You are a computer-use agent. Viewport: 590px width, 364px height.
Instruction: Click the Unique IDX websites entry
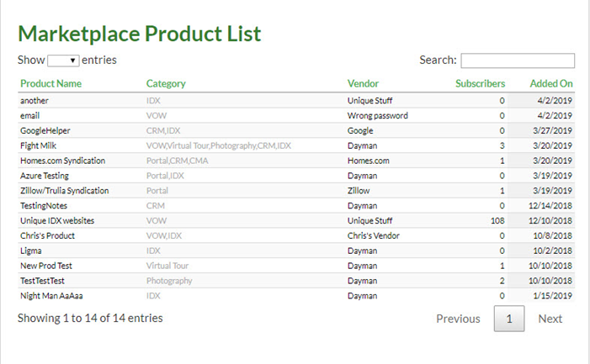tap(57, 221)
